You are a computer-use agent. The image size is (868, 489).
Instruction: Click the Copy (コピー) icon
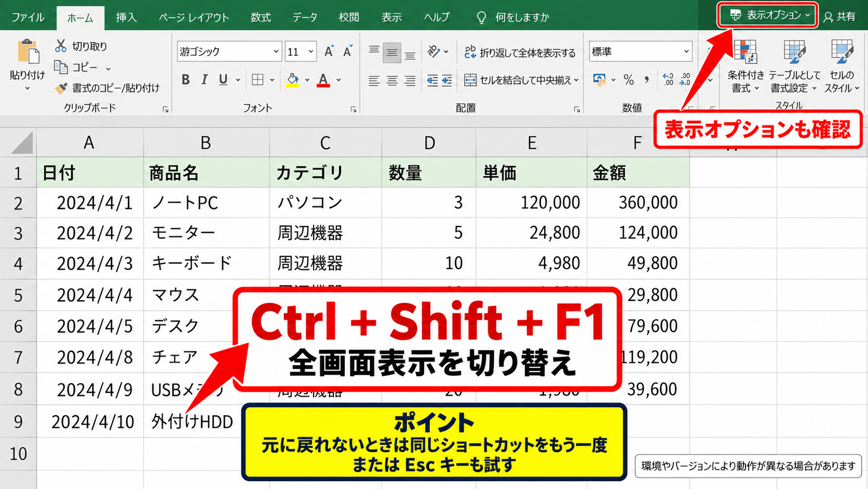61,67
